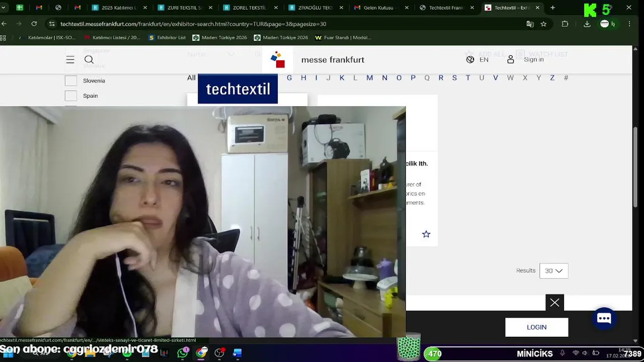Filter exhibitors by letter K
644x362 pixels.
click(342, 78)
